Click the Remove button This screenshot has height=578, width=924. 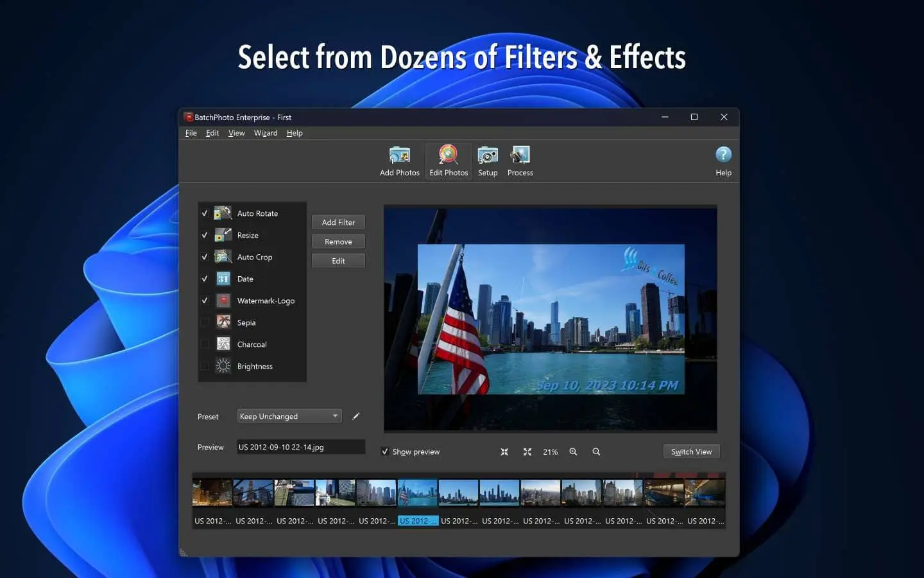tap(338, 241)
